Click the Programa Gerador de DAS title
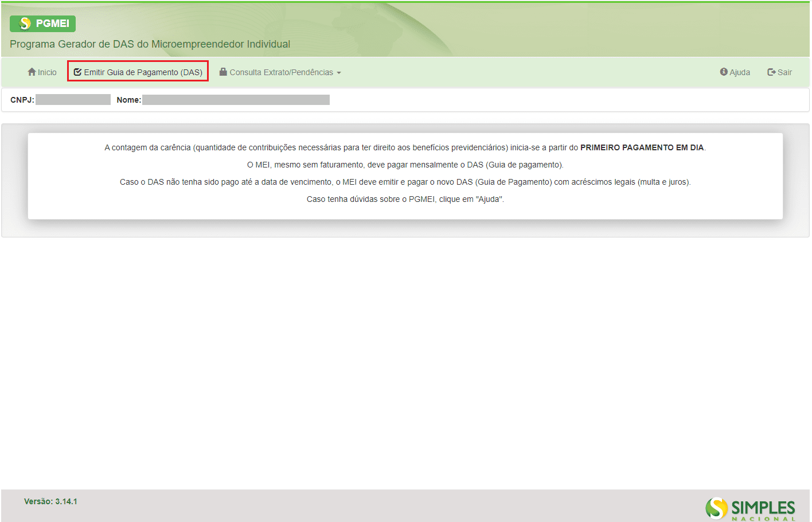 [x=150, y=44]
